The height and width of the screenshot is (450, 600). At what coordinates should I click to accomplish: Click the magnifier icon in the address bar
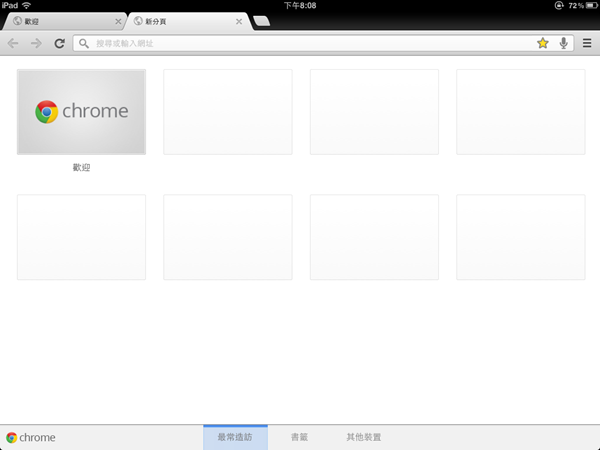tap(84, 43)
